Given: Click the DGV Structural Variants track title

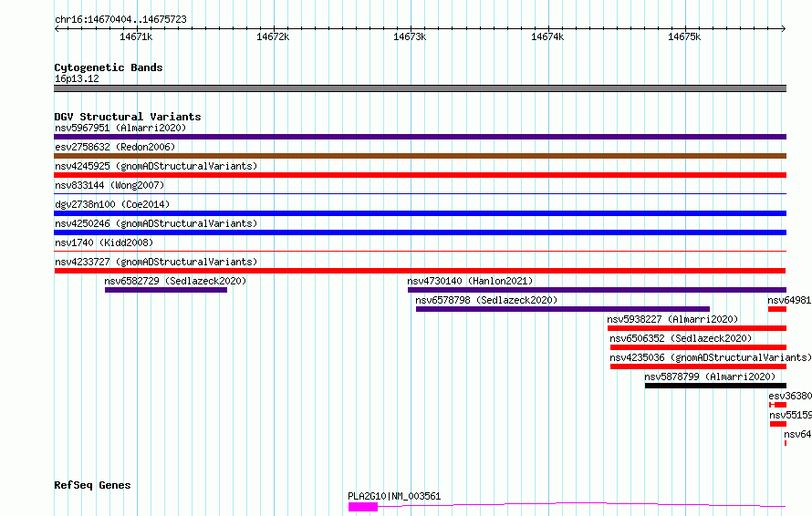Looking at the screenshot, I should click(x=128, y=117).
